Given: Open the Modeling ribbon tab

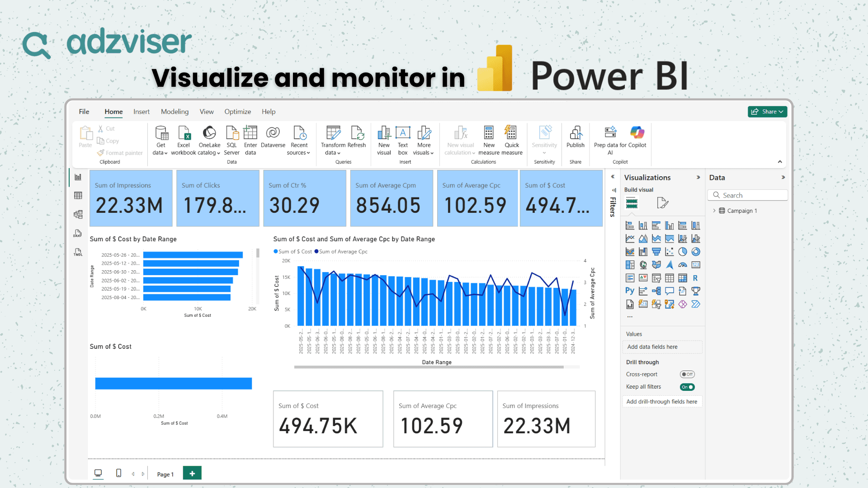Looking at the screenshot, I should (x=175, y=112).
